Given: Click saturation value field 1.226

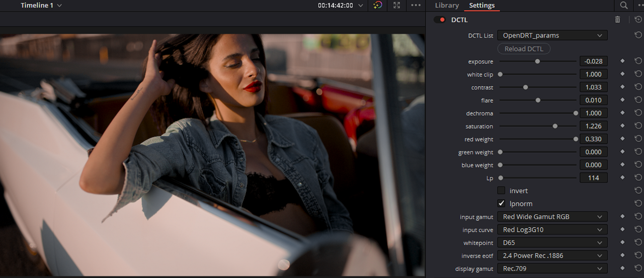Looking at the screenshot, I should [x=594, y=126].
